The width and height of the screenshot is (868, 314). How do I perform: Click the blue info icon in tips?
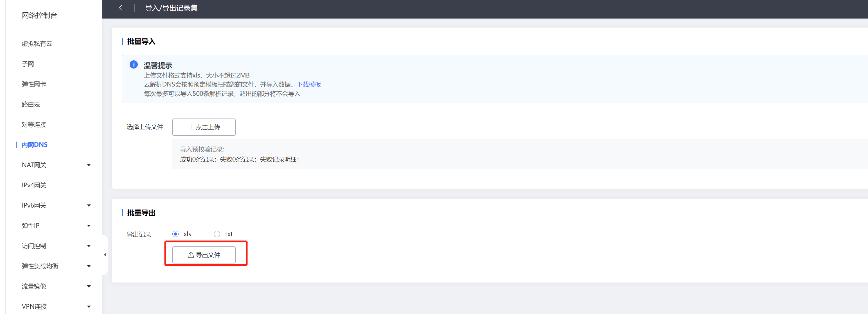[134, 64]
